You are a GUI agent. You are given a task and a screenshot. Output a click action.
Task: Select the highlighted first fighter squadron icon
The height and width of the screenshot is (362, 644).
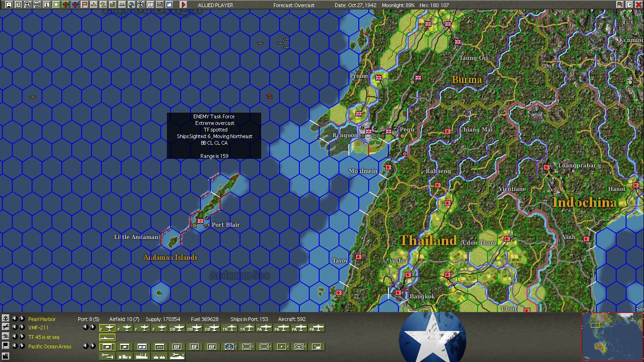pyautogui.click(x=107, y=328)
